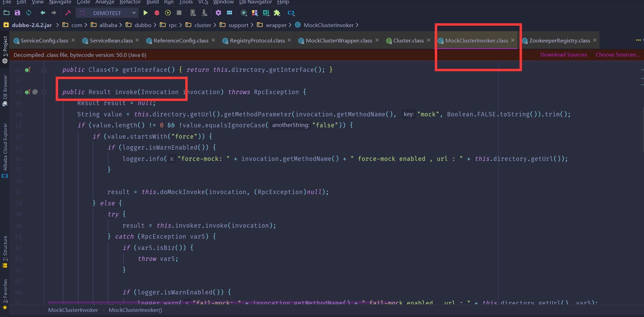The image size is (644, 317).
Task: Click the Save All toolbar icon
Action: pyautogui.click(x=17, y=13)
